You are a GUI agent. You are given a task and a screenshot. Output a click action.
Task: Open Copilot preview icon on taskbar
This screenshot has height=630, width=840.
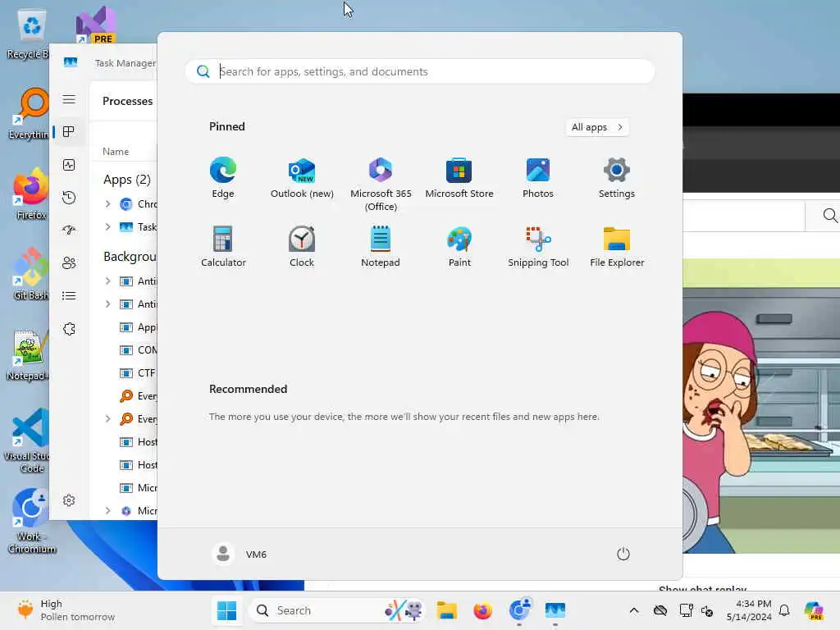tap(814, 610)
